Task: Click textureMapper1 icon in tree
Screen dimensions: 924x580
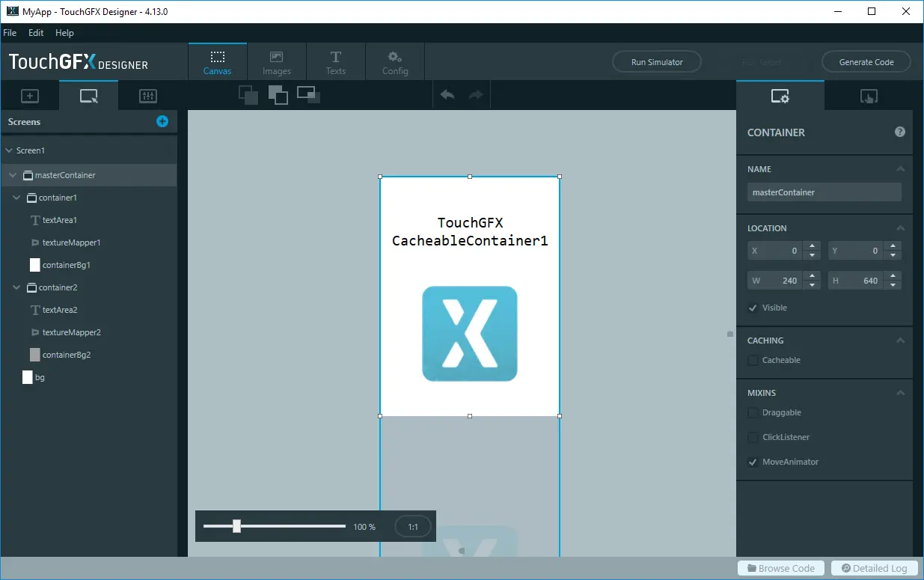Action: click(x=35, y=242)
